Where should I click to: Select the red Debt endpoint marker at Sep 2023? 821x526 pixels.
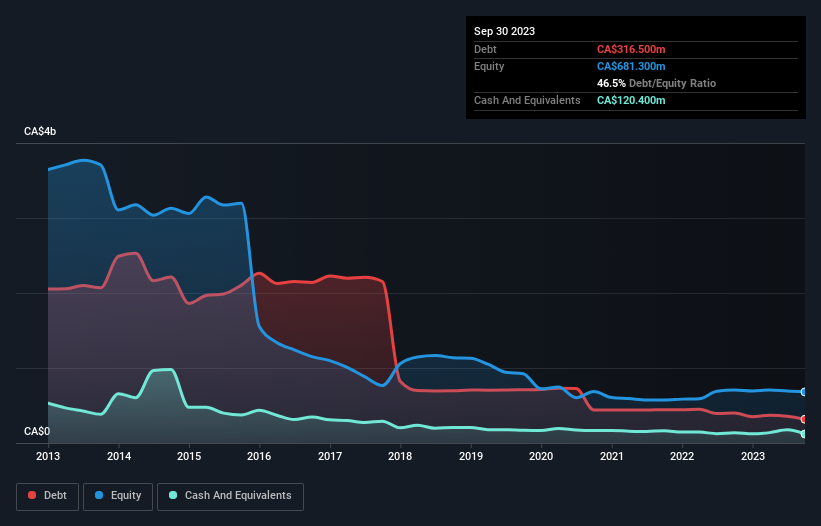point(804,419)
